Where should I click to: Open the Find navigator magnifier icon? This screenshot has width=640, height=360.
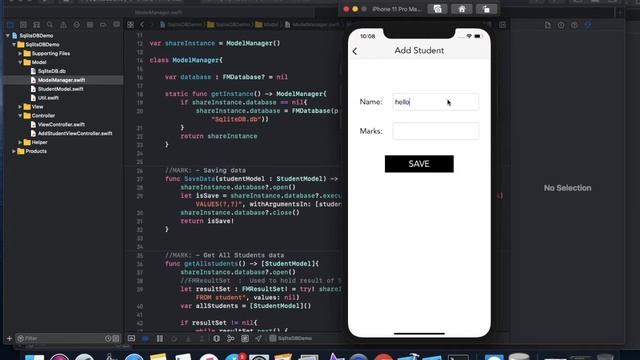click(x=50, y=25)
